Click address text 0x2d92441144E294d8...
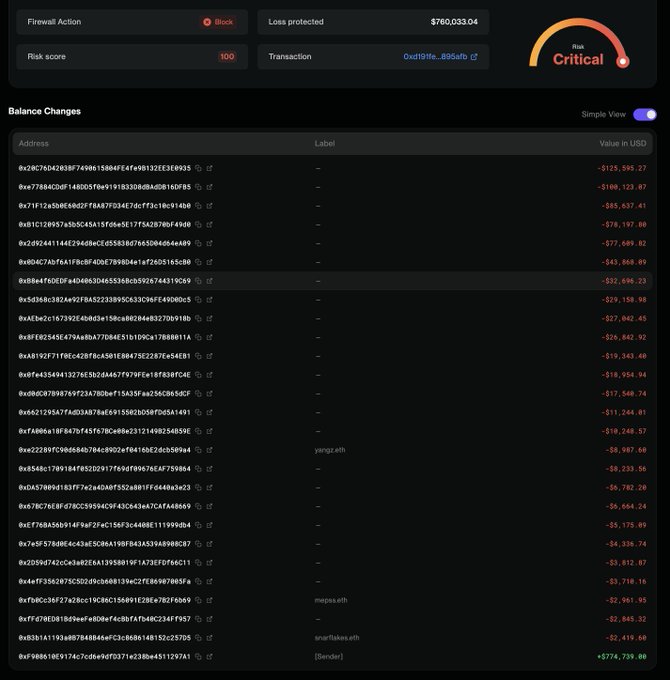670x680 pixels. [105, 243]
